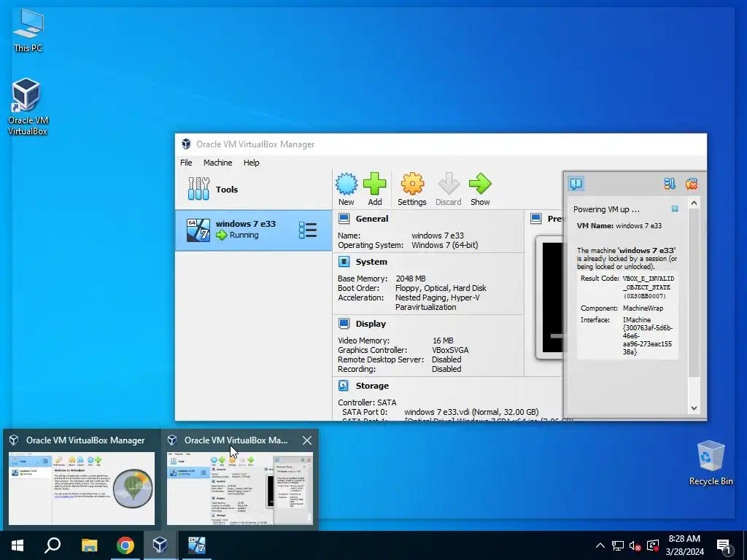Screen dimensions: 747x560
Task: Click the MachineWrap component text
Action: [x=643, y=308]
